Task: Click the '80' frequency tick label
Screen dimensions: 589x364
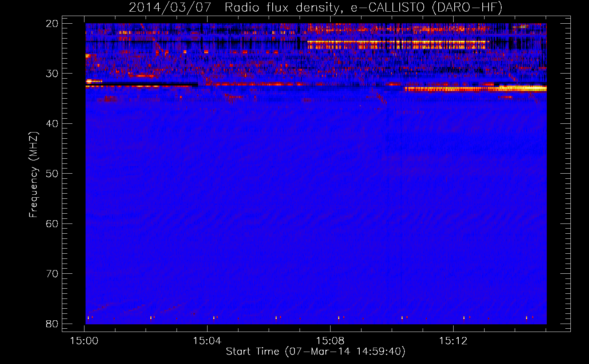Action: (x=52, y=324)
